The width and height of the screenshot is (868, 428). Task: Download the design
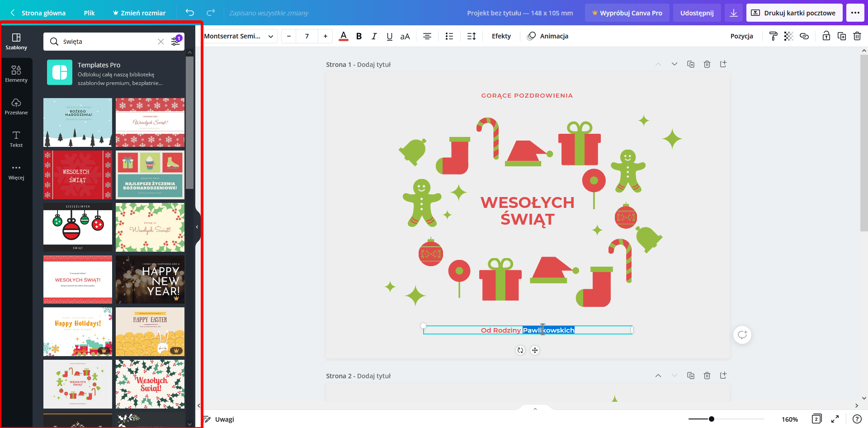pyautogui.click(x=734, y=13)
